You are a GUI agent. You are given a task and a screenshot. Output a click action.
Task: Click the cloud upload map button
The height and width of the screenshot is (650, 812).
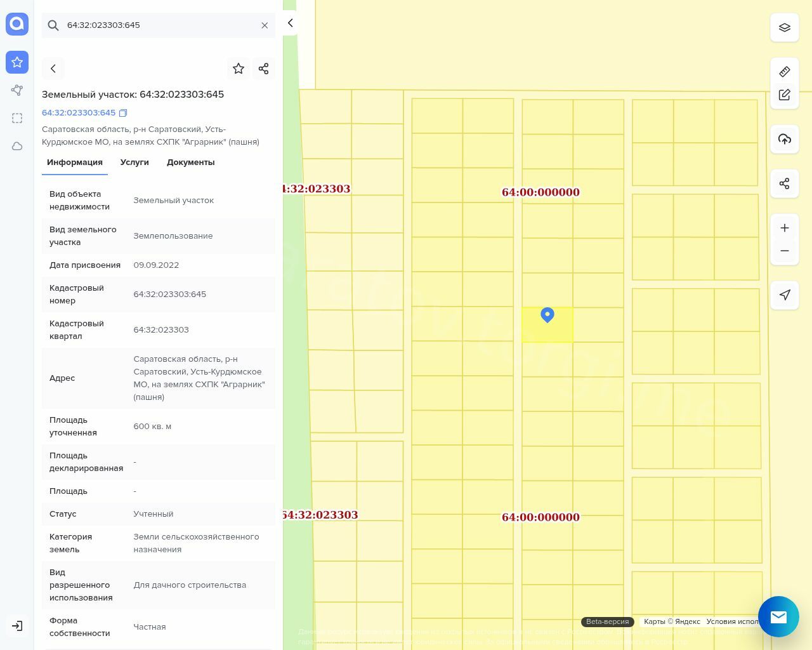click(785, 139)
